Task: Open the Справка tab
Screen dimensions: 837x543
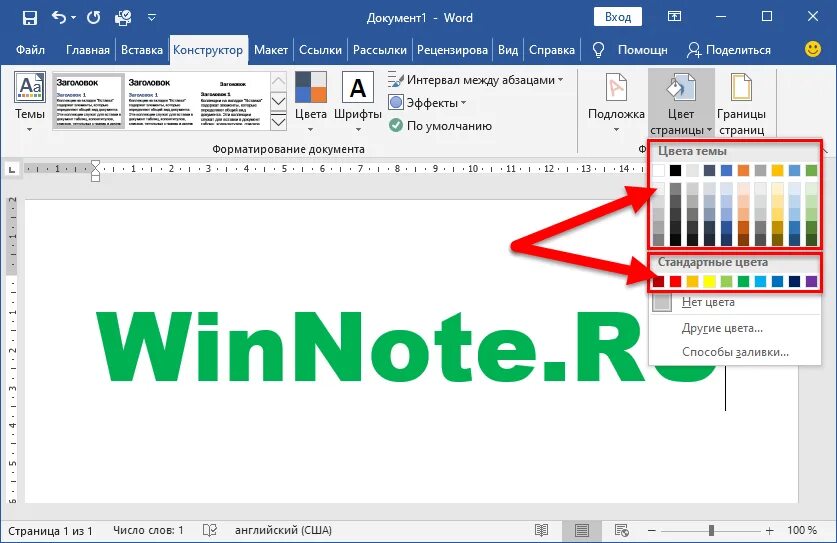Action: [x=552, y=50]
